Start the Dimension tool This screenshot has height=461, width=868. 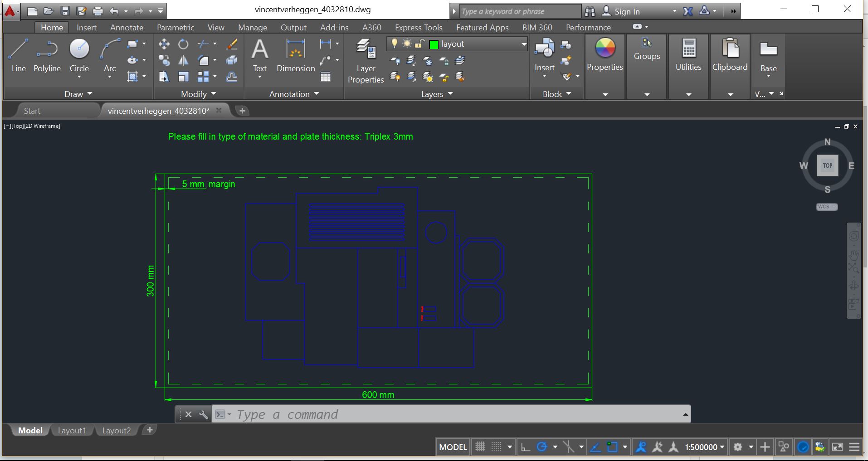(x=296, y=55)
